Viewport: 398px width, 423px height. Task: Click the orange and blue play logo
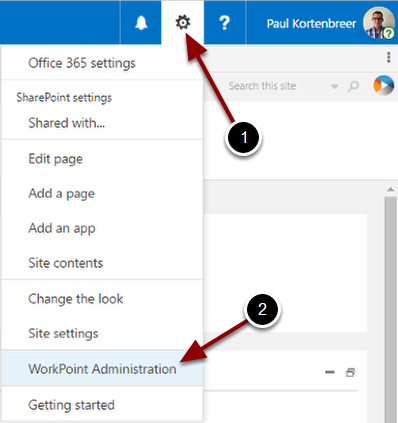tap(384, 85)
